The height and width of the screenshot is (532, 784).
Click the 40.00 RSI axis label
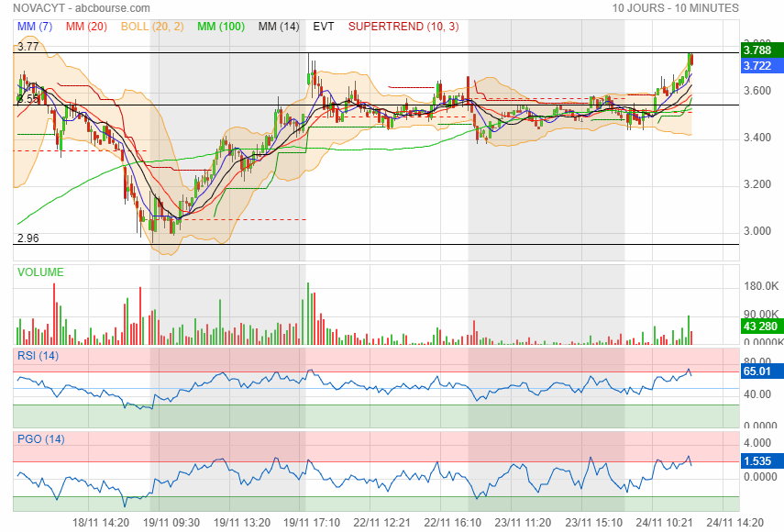tap(757, 394)
